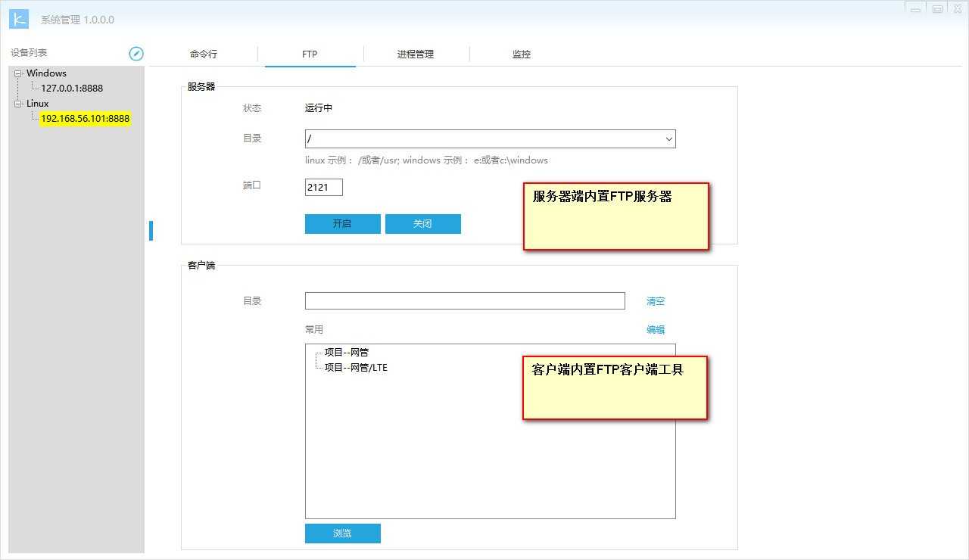Switch to the FTP tab
The width and height of the screenshot is (969, 560).
(310, 54)
